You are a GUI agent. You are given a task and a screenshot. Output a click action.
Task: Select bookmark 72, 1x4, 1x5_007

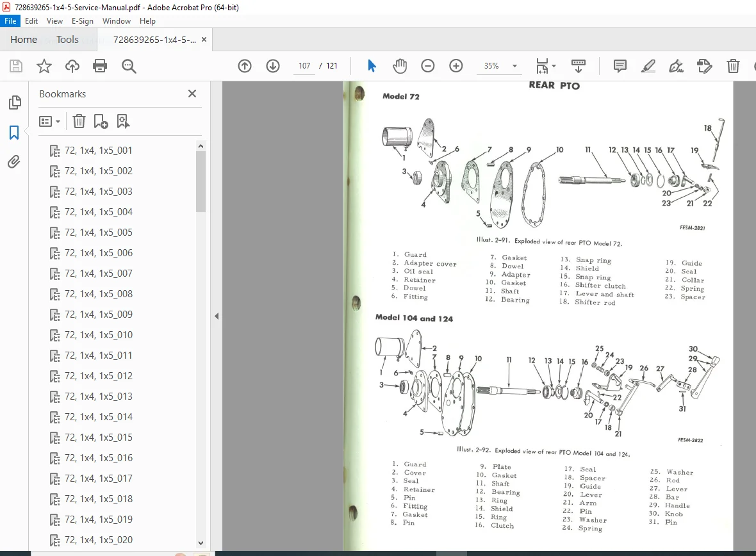[x=99, y=274]
